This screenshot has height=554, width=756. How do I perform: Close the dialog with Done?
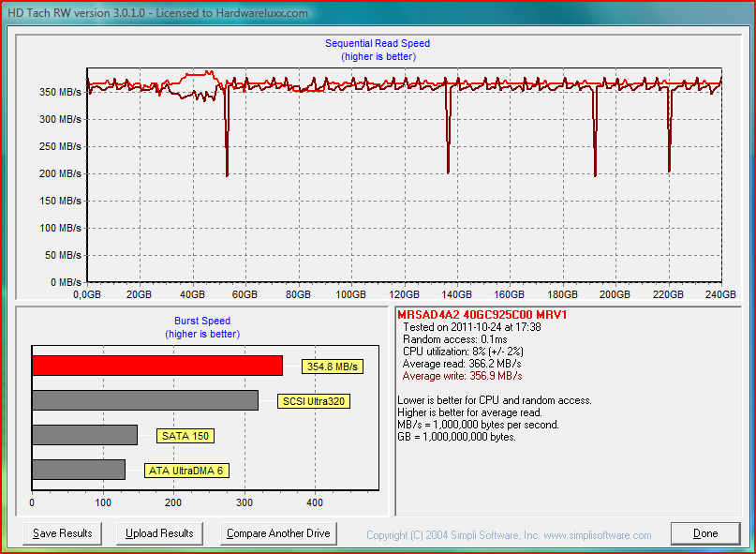(705, 533)
